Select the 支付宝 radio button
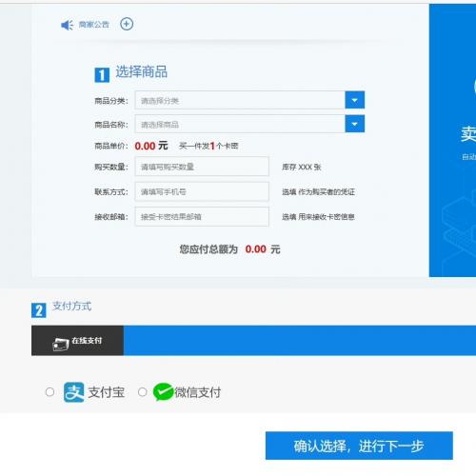 [50, 392]
